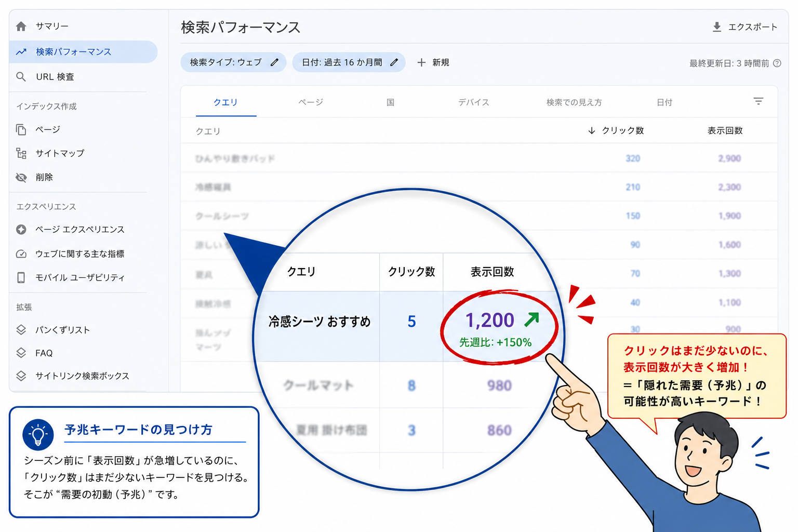
Task: Click the 980 value in the magnified table
Action: (x=499, y=385)
